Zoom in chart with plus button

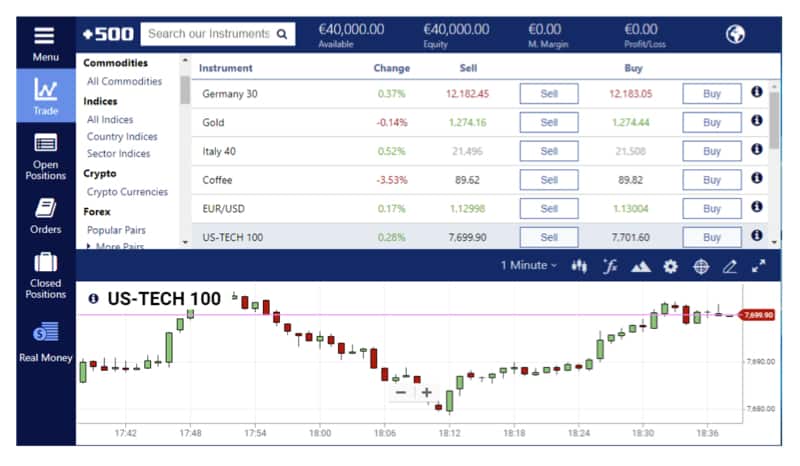pyautogui.click(x=427, y=393)
